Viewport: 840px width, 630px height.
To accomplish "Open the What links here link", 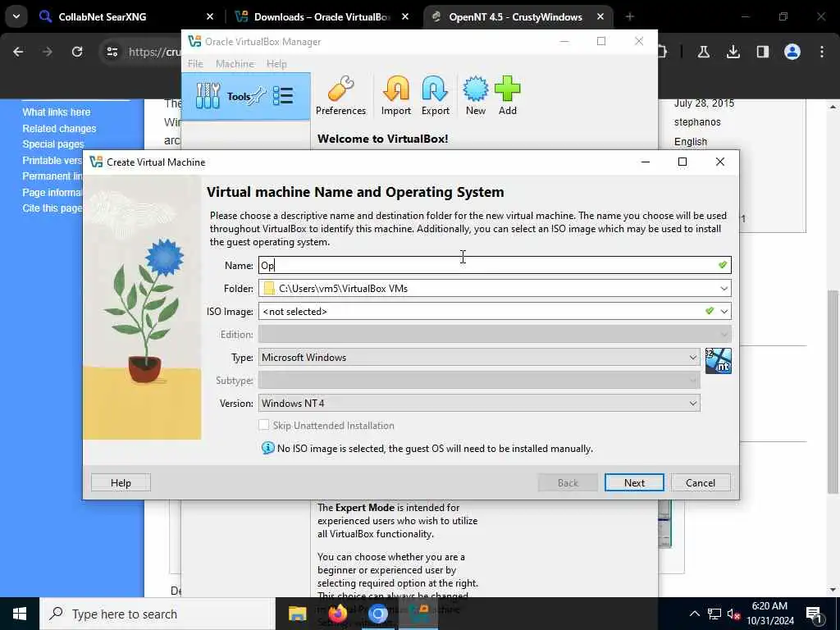I will tap(57, 112).
